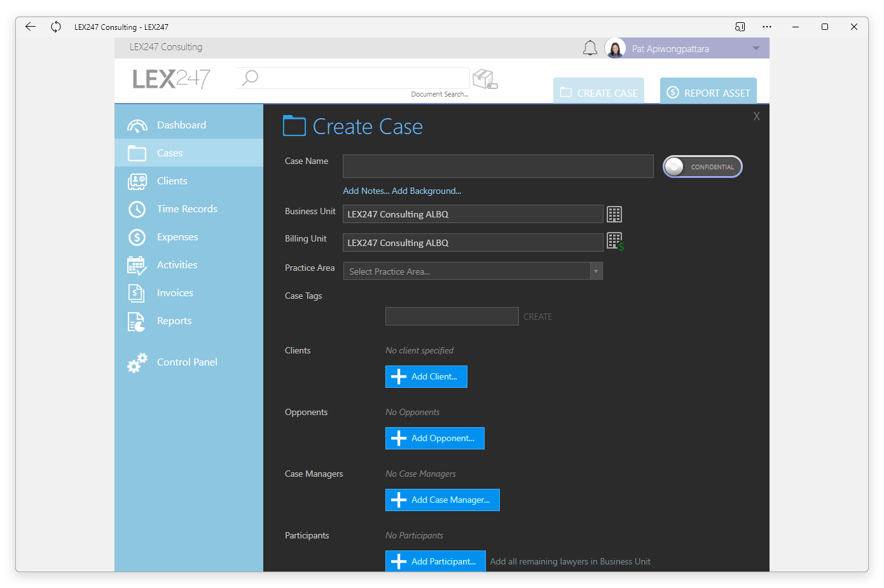Screen dimensions: 884x588
Task: Click the Add Background link
Action: click(427, 191)
